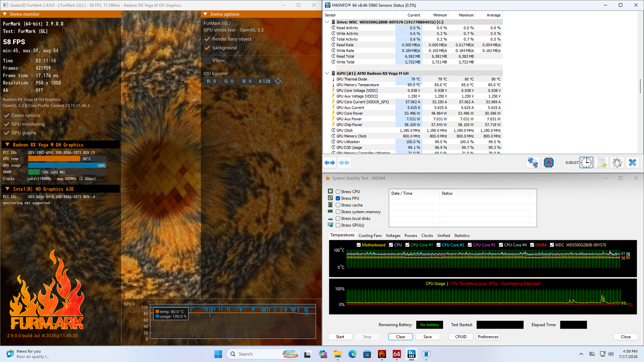Image resolution: width=644 pixels, height=362 pixels.
Task: Switch to Powers tab in AIDA64
Action: click(x=411, y=236)
